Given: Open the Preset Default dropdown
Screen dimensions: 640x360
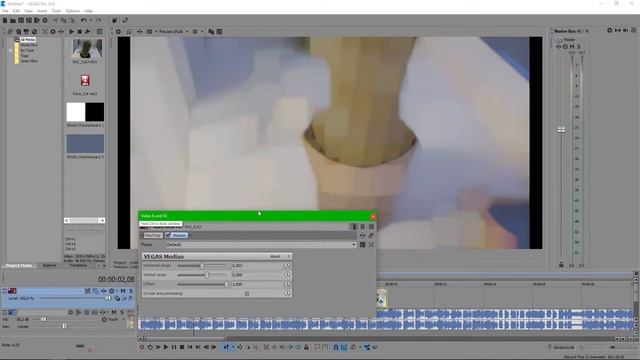Looking at the screenshot, I should point(261,244).
